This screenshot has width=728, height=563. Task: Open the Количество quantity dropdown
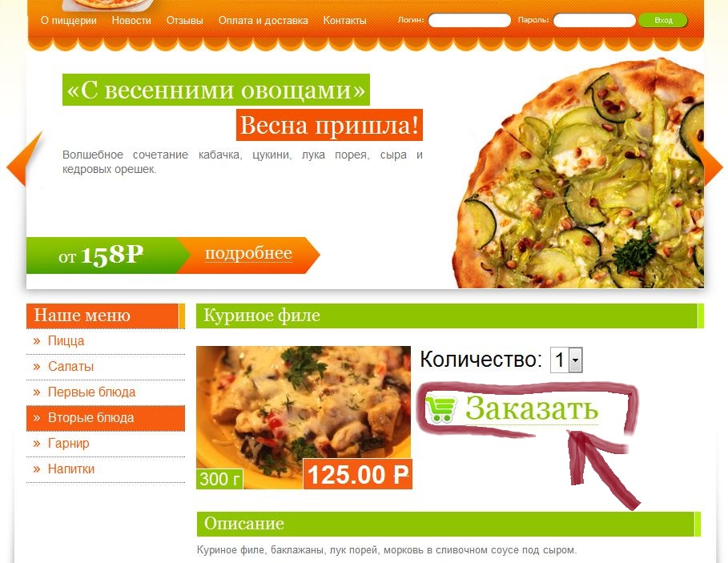[566, 360]
